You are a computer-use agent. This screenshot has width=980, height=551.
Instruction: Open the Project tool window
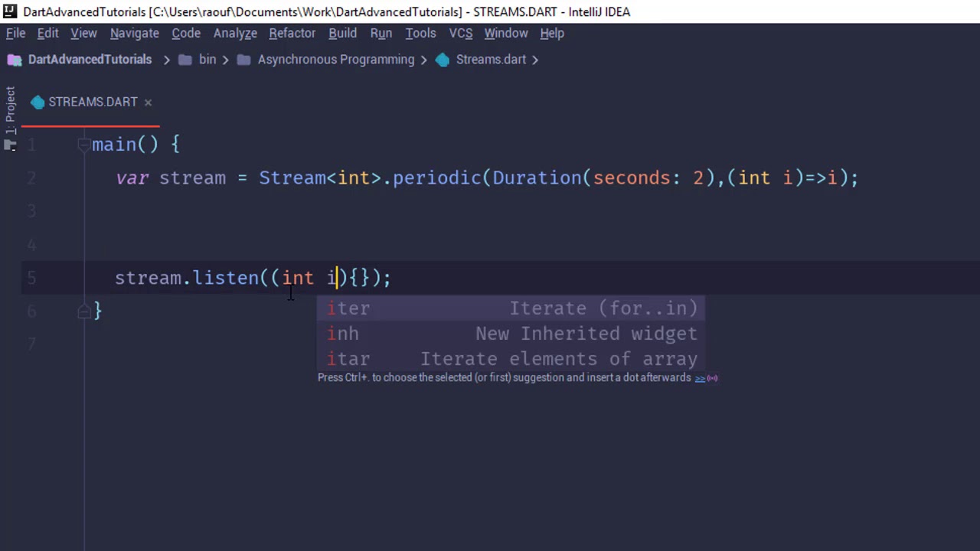(x=10, y=110)
